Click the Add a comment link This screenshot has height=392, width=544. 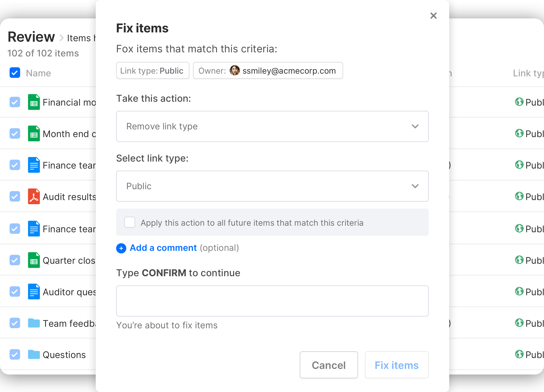[163, 248]
